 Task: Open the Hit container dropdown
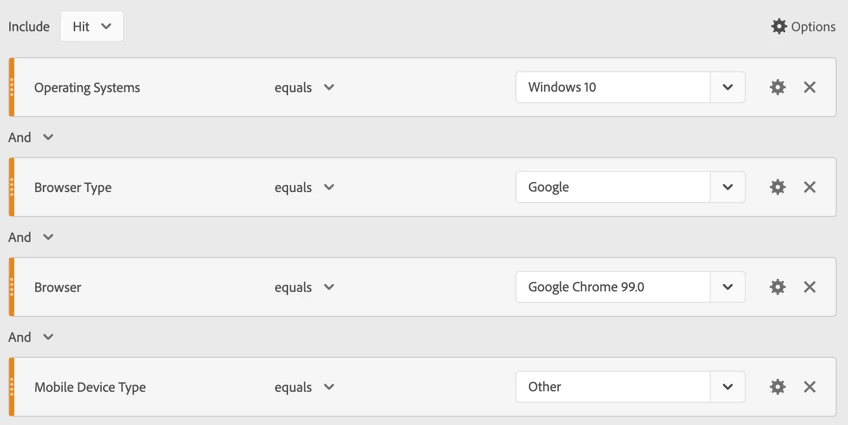pyautogui.click(x=92, y=26)
